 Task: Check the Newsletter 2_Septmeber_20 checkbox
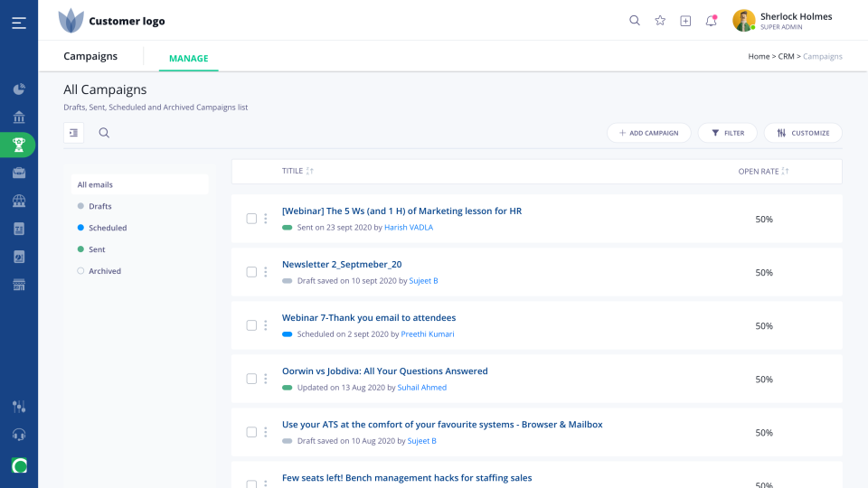tap(251, 272)
